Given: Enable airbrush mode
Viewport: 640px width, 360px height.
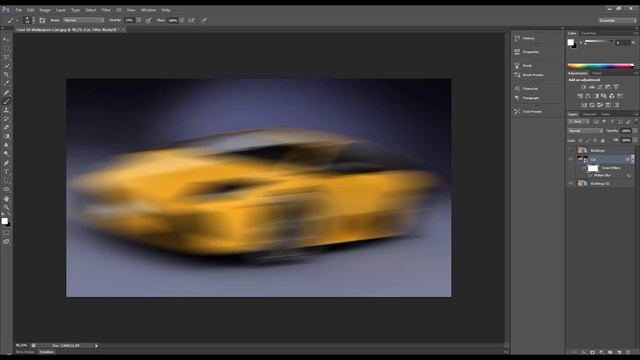Looking at the screenshot, I should (191, 20).
